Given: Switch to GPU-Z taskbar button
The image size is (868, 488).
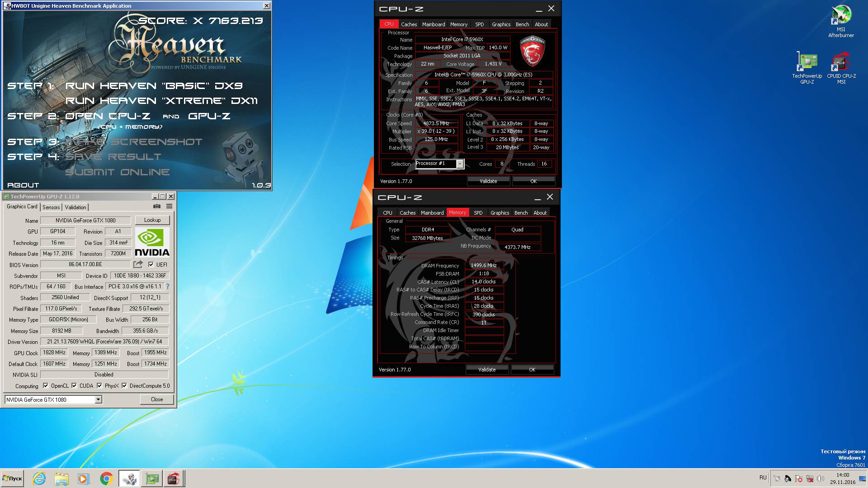Looking at the screenshot, I should click(x=152, y=479).
